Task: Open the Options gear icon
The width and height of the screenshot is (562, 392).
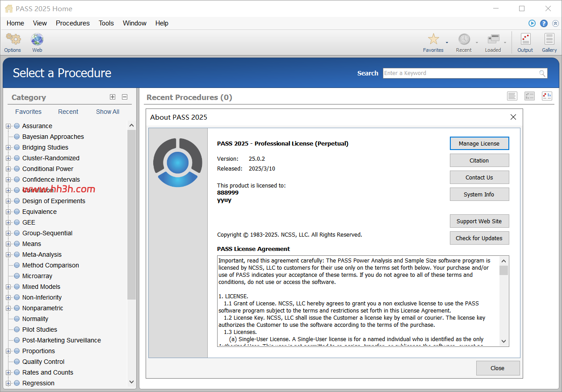Action: 13,39
